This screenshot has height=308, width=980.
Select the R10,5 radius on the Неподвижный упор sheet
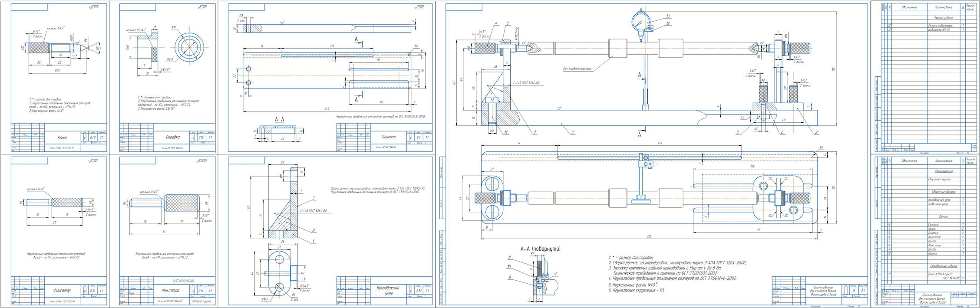(x=264, y=299)
